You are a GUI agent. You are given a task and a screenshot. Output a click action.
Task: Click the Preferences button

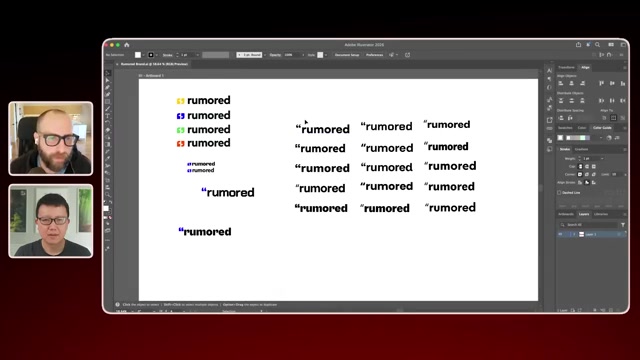[374, 55]
